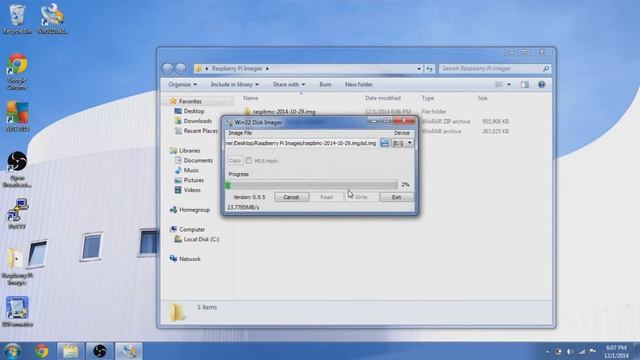Click the Image File path field
Viewport: 640px width, 360px height.
click(302, 143)
